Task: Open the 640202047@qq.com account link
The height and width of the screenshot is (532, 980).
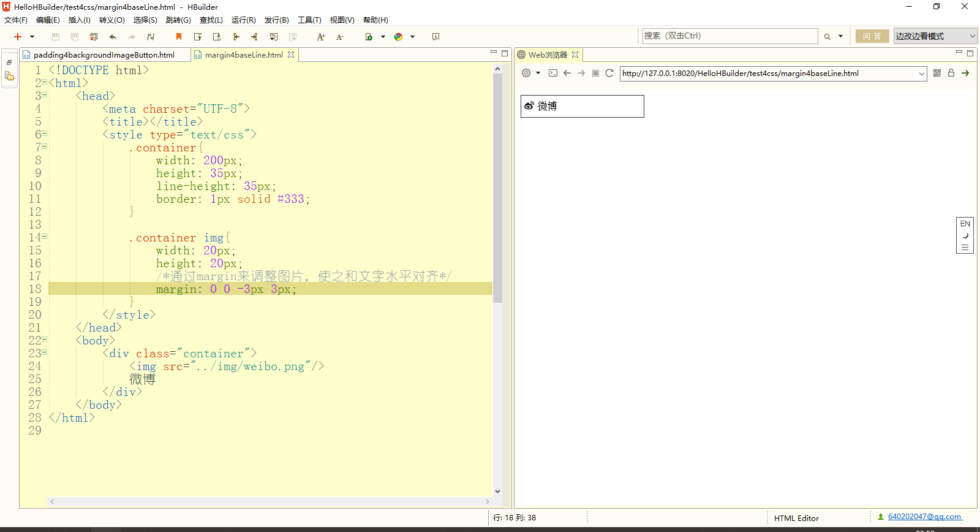Action: [x=925, y=517]
